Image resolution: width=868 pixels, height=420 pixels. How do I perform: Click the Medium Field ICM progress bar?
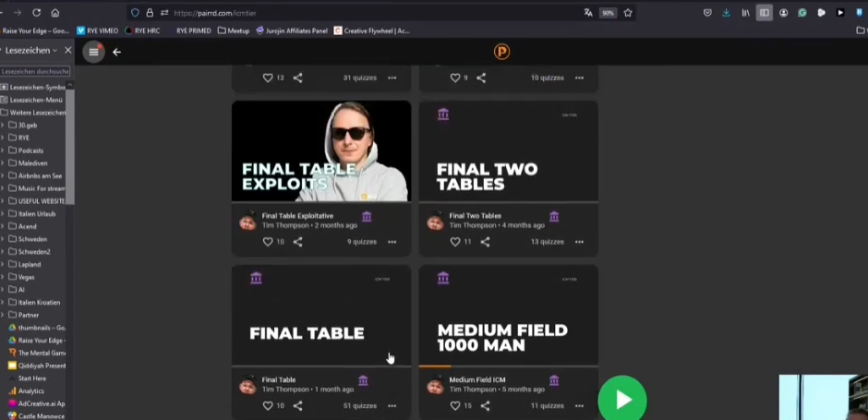[x=508, y=366]
